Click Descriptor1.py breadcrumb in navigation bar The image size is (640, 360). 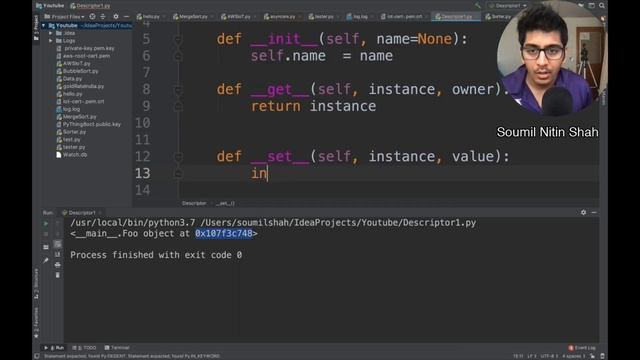coord(90,6)
